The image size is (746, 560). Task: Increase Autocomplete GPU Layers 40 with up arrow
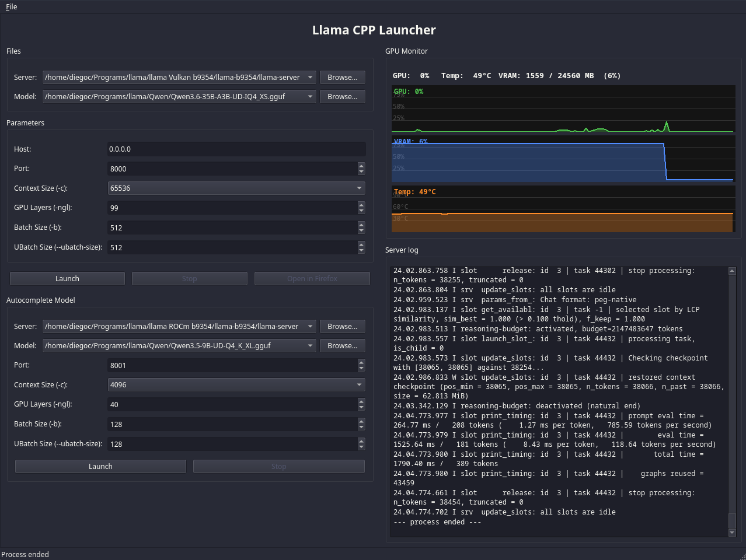pyautogui.click(x=361, y=401)
